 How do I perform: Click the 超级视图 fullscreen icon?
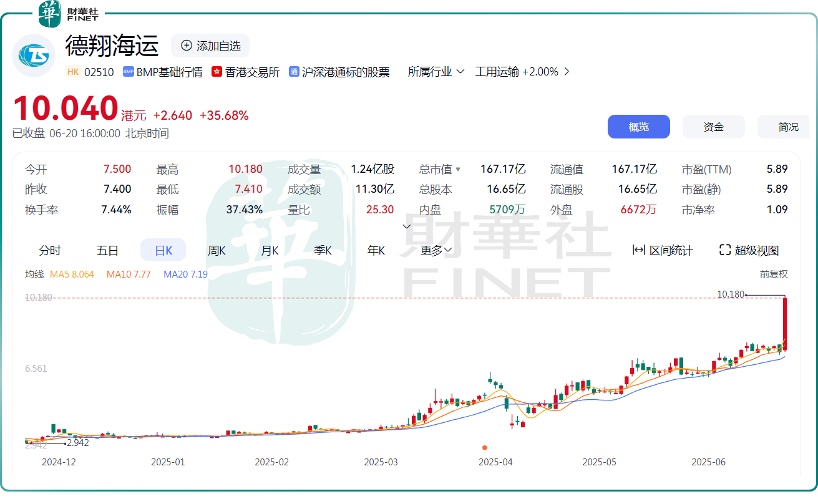point(724,250)
